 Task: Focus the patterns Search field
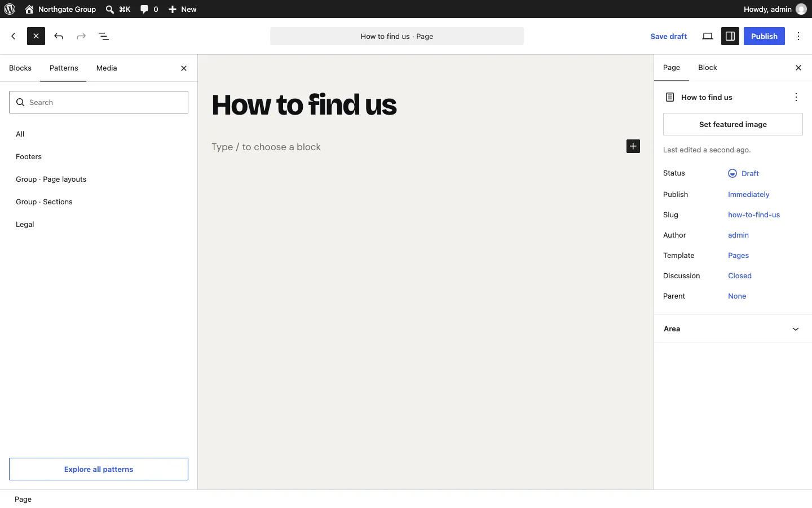(x=99, y=102)
